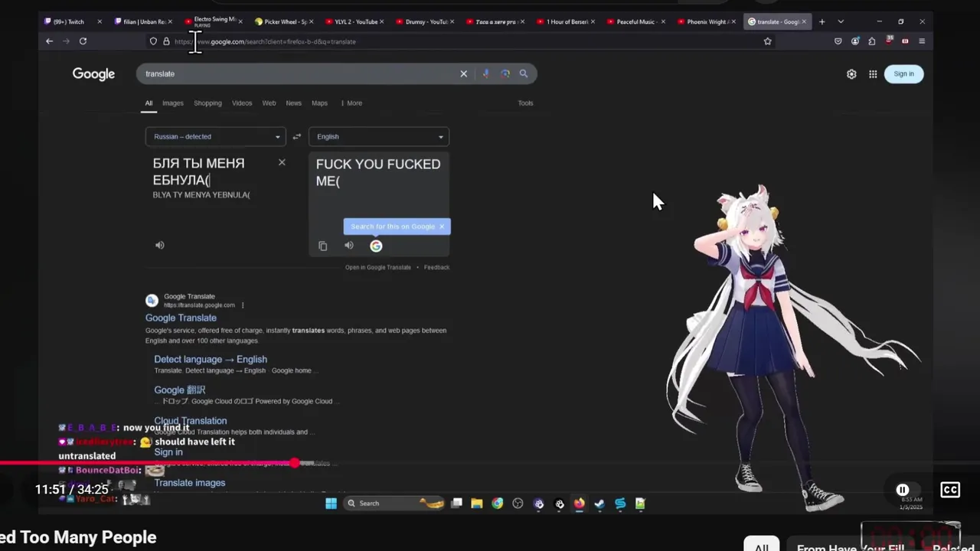
Task: Clear the Russian source text
Action: [282, 162]
